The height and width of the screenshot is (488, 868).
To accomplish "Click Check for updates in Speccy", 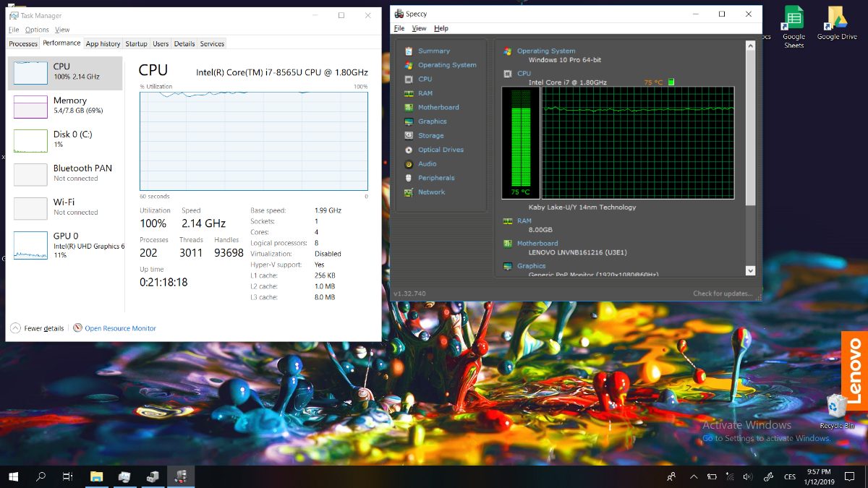I will 723,294.
